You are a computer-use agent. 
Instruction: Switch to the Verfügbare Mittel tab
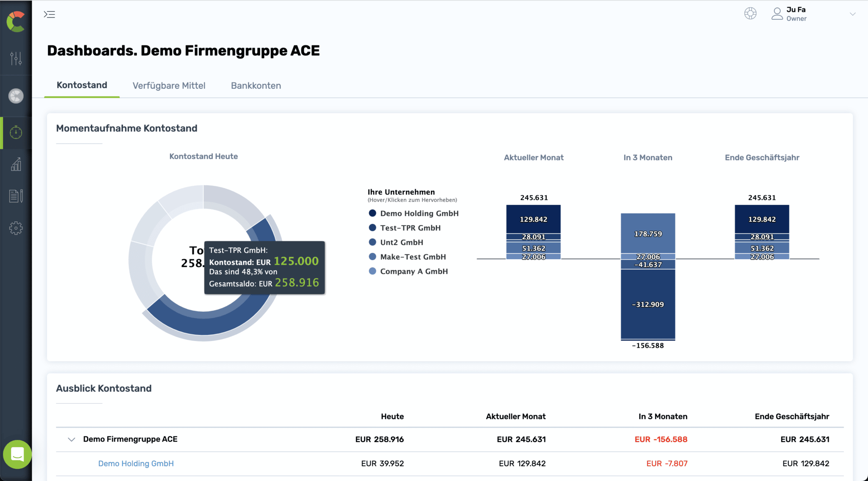pos(169,86)
